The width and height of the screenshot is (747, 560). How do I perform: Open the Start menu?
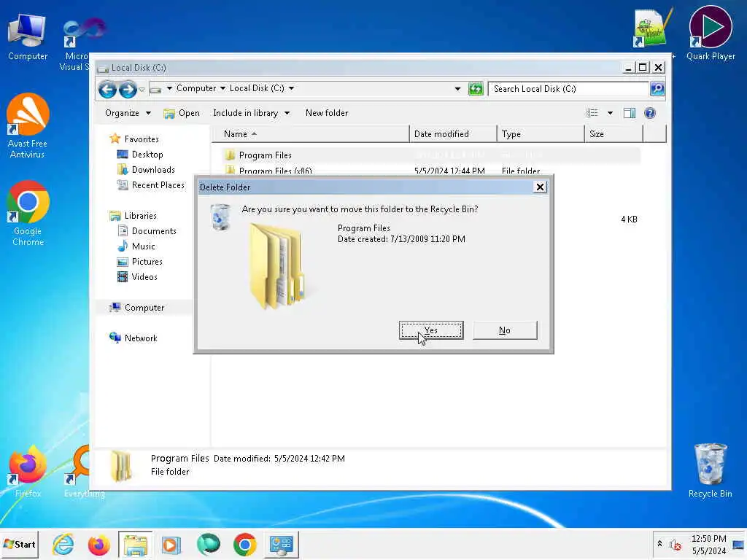click(19, 544)
